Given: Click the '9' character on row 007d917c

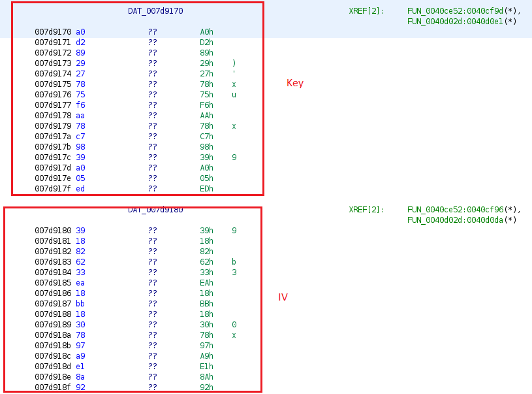Looking at the screenshot, I should pyautogui.click(x=234, y=157).
